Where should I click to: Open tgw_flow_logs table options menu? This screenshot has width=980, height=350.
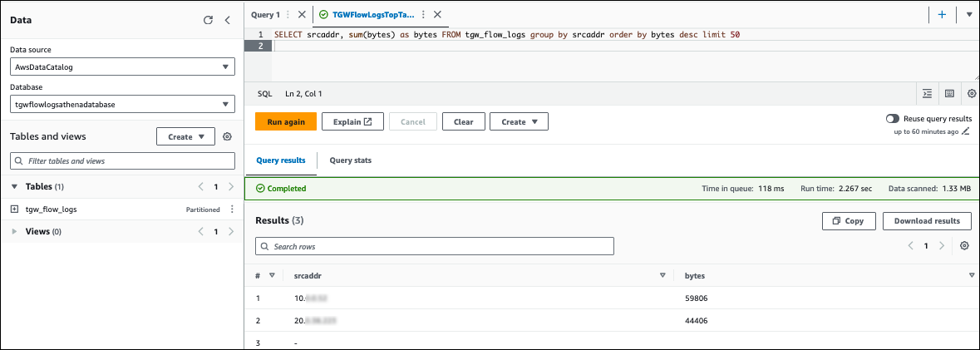pos(232,210)
